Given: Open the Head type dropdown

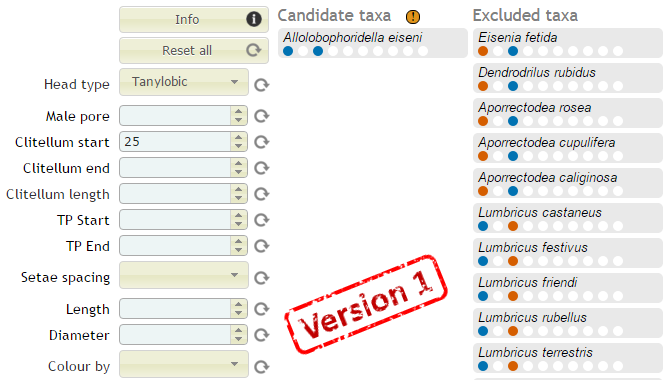Looking at the screenshot, I should pyautogui.click(x=184, y=82).
